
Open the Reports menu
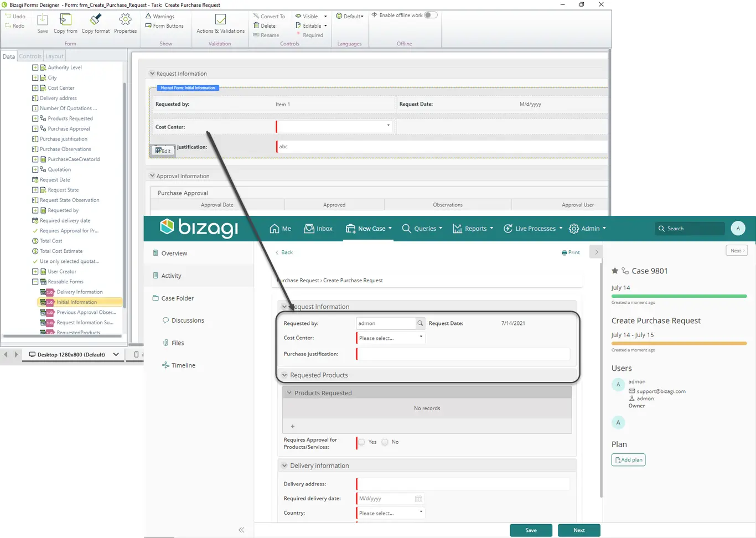pyautogui.click(x=473, y=229)
